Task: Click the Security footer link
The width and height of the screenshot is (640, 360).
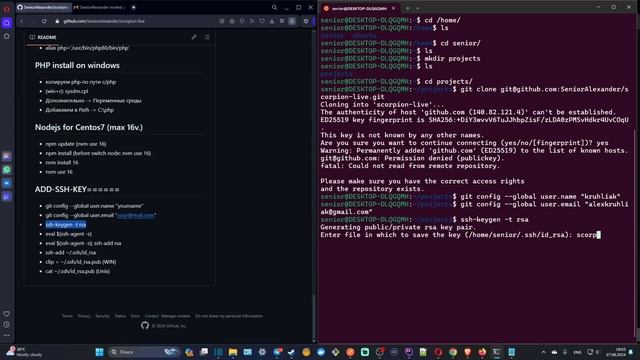Action: tap(102, 316)
